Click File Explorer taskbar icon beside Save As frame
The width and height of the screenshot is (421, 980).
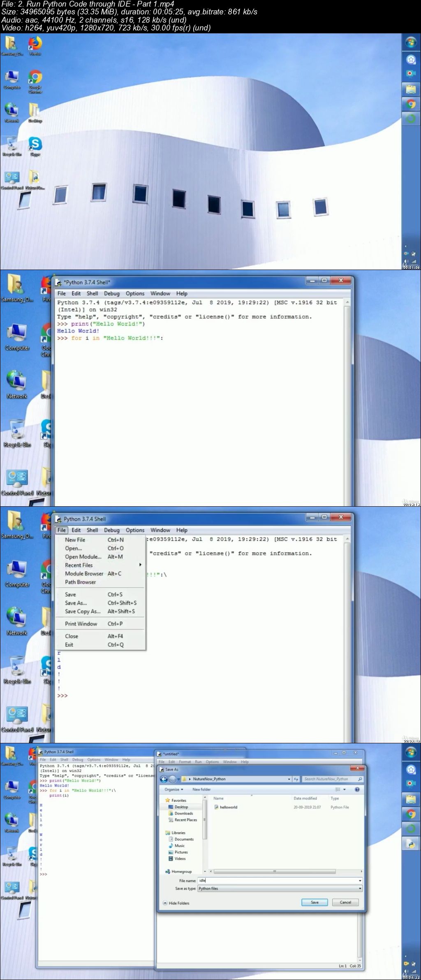click(411, 799)
